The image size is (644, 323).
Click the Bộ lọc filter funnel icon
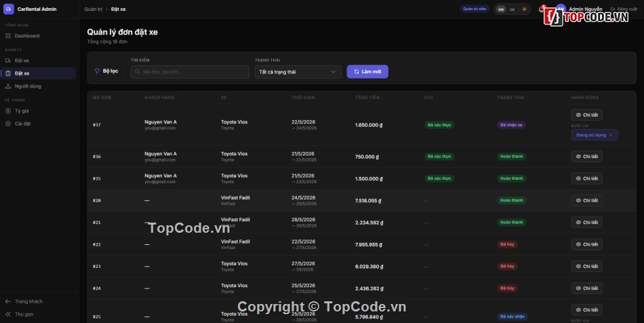[x=98, y=71]
